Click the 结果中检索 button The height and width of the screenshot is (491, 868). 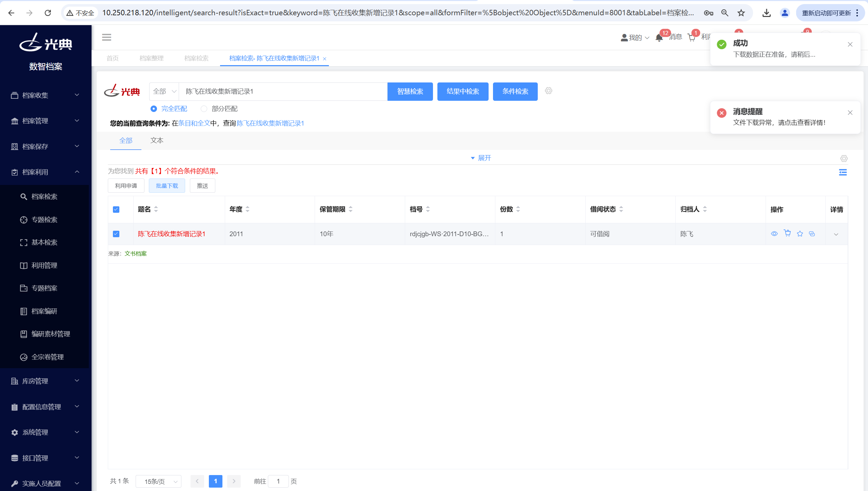click(x=463, y=91)
